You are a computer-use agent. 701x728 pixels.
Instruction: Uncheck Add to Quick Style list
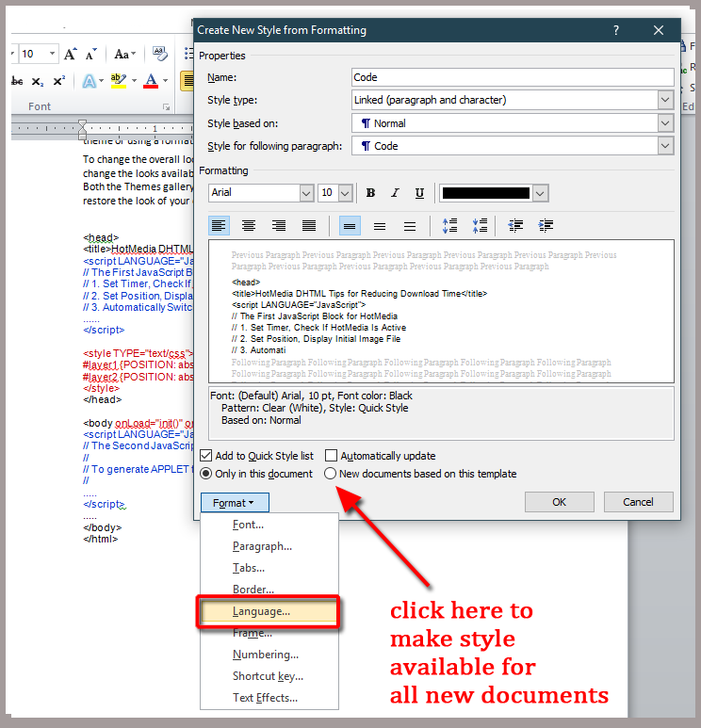click(x=205, y=456)
